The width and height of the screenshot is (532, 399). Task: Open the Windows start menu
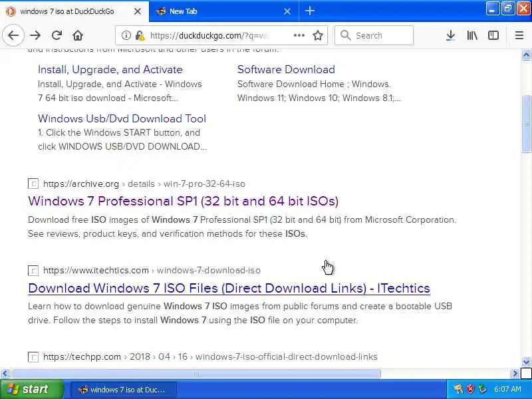[31, 389]
